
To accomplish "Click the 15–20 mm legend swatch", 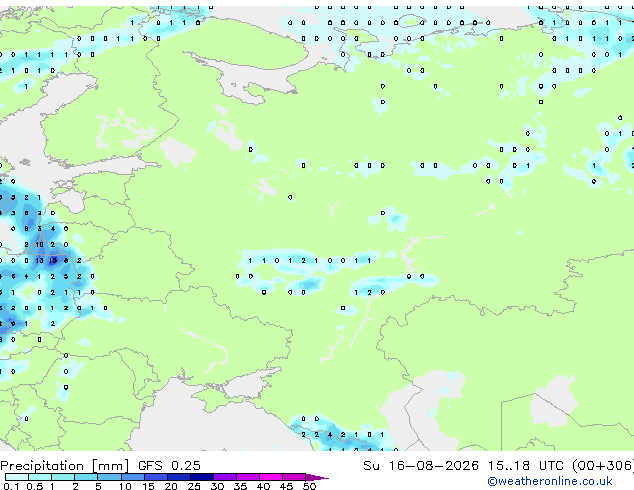I will (155, 477).
